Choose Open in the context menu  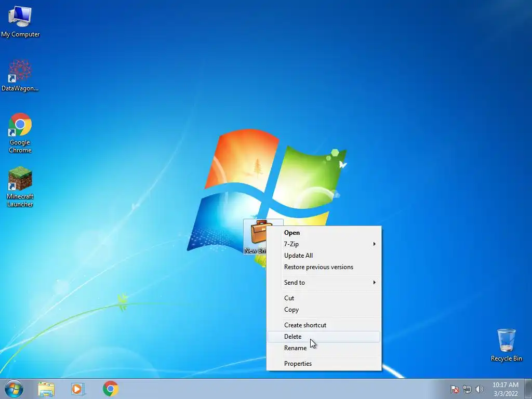click(324, 233)
